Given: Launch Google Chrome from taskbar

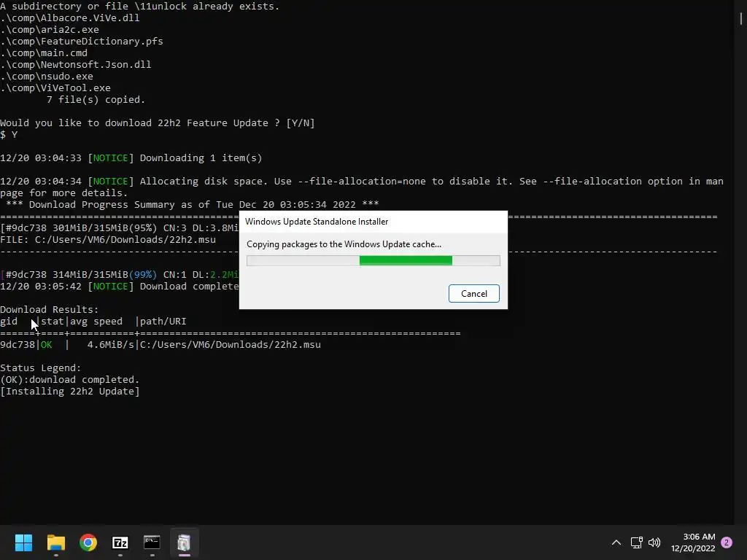Looking at the screenshot, I should point(88,542).
